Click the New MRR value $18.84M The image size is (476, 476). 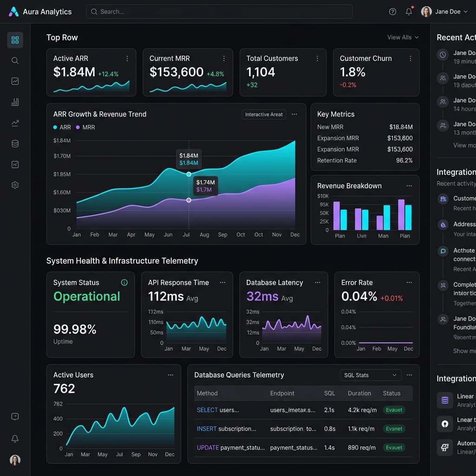401,127
